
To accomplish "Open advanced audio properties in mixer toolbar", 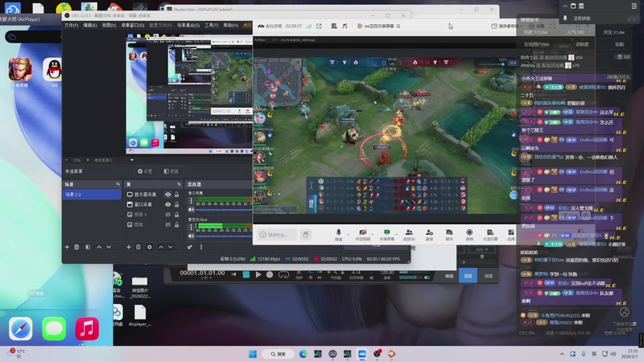I will 190,247.
